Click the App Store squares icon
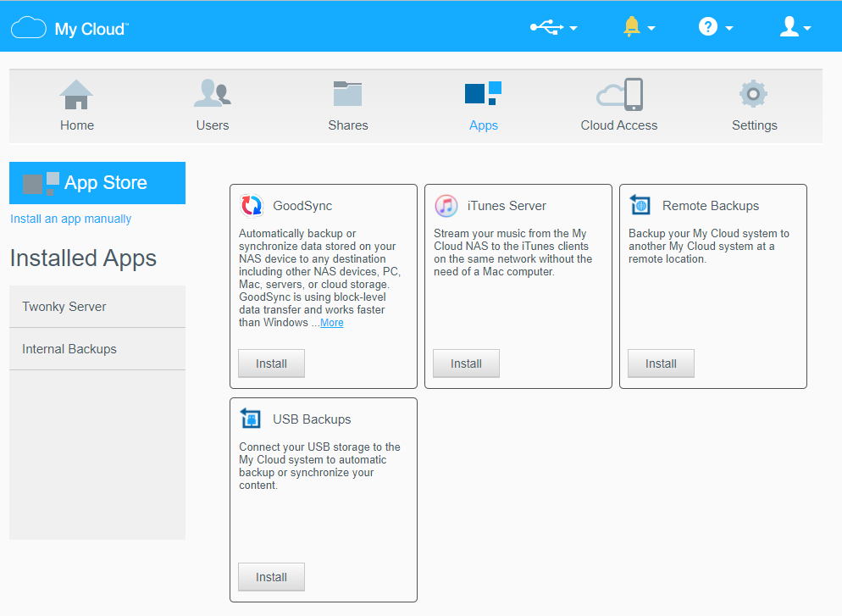The image size is (842, 616). [41, 184]
